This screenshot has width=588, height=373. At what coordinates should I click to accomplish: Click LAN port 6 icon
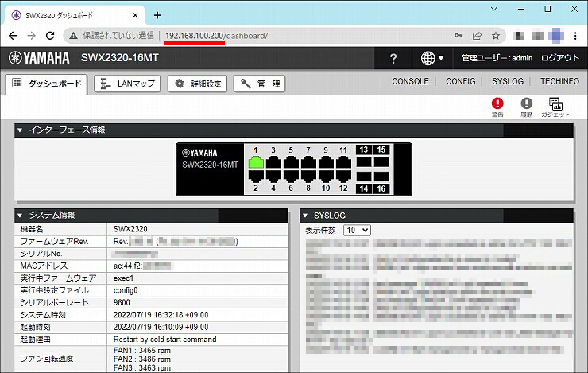point(291,176)
